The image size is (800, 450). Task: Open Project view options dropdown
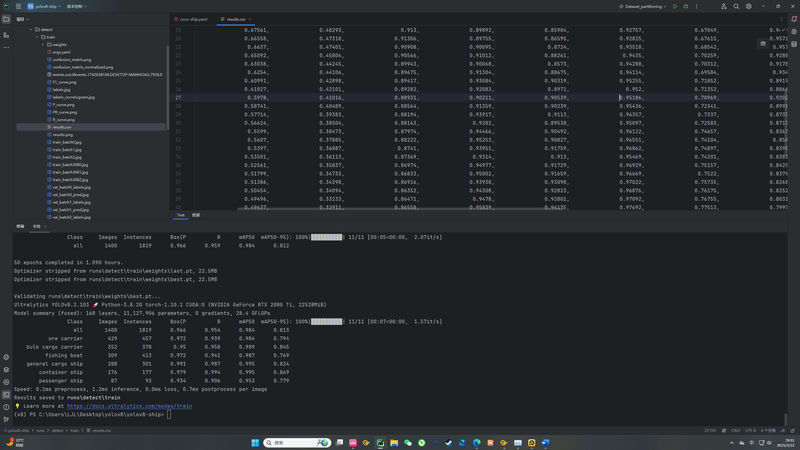click(x=22, y=19)
